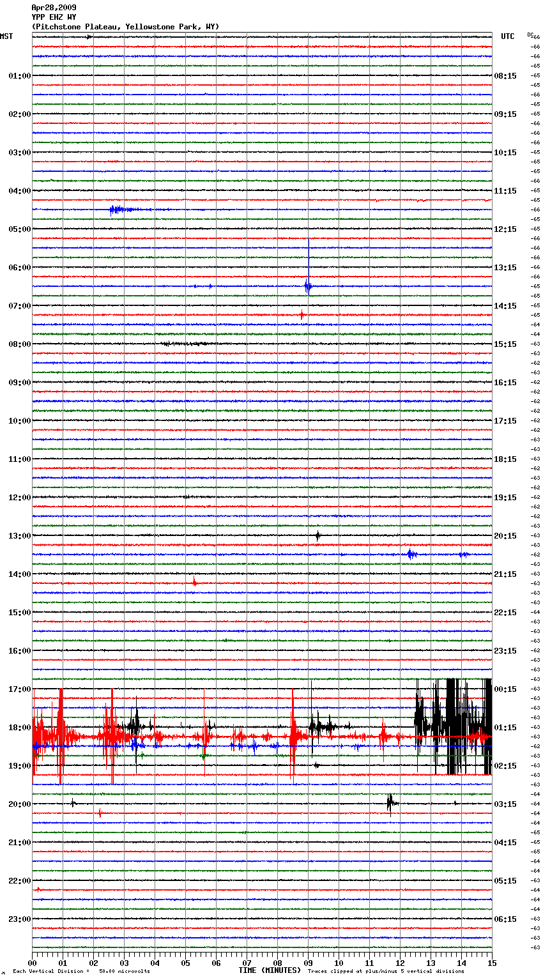Viewport: 543px width, 980px height.
Task: Pick the 16:15 UTC time label
Action: point(505,383)
